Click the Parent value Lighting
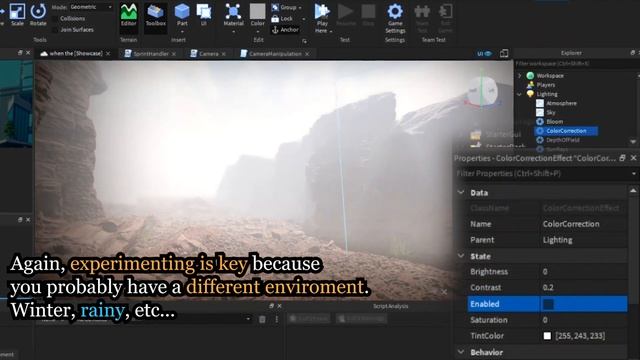Screen dimensions: 640x360 583,240
